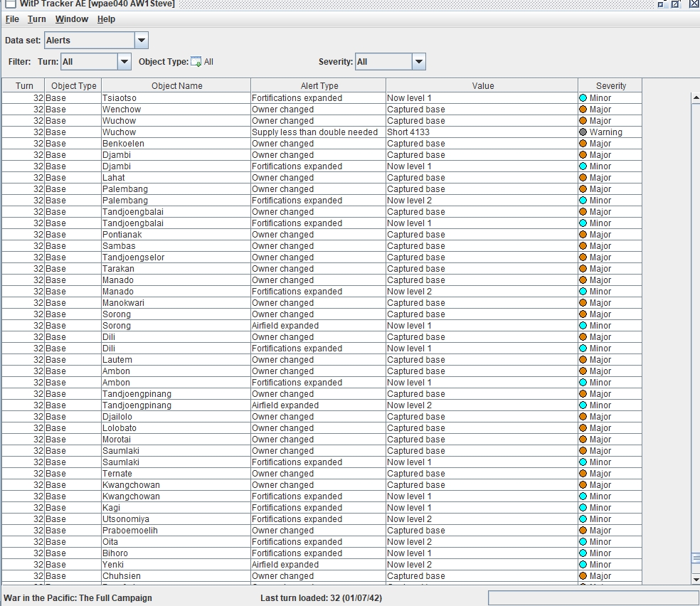
Task: Select the Tsiaotso object name cell
Action: 176,98
